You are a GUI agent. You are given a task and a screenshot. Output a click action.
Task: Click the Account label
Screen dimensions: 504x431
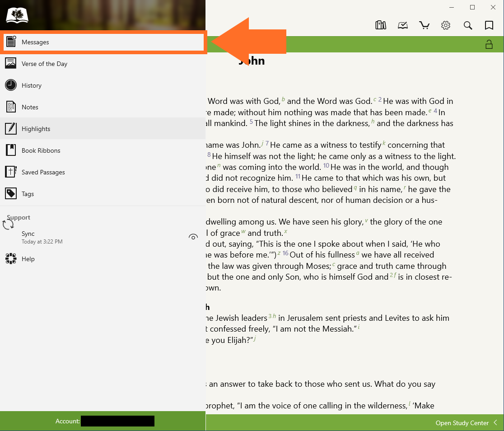67,421
